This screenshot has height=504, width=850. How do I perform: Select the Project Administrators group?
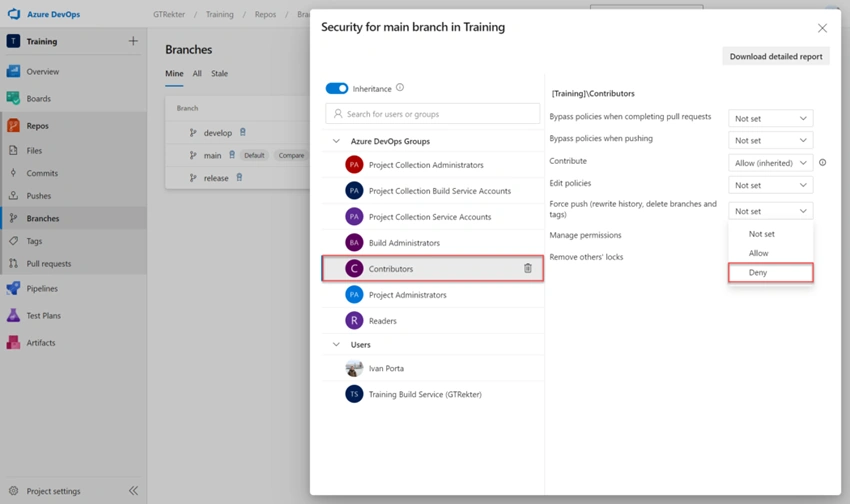coord(432,295)
